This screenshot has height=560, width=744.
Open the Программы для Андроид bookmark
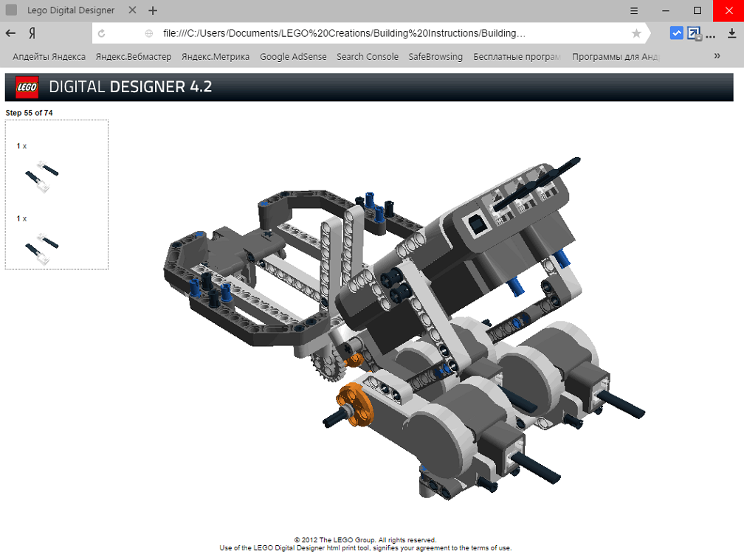(616, 56)
